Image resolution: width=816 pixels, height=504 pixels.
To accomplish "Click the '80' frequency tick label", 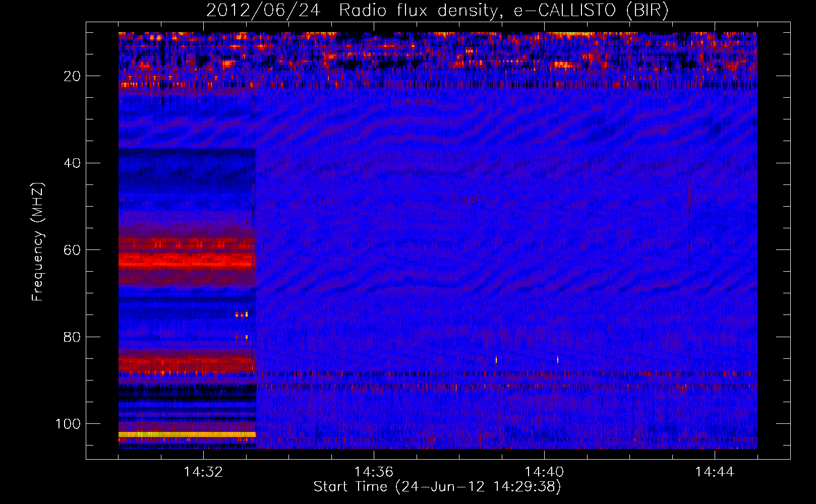I will [73, 337].
